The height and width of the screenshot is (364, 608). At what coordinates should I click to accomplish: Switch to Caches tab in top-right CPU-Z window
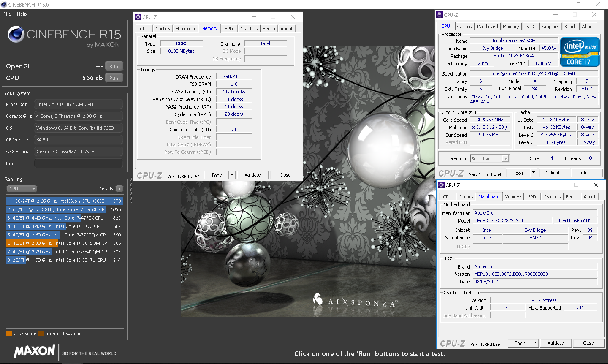tap(464, 27)
